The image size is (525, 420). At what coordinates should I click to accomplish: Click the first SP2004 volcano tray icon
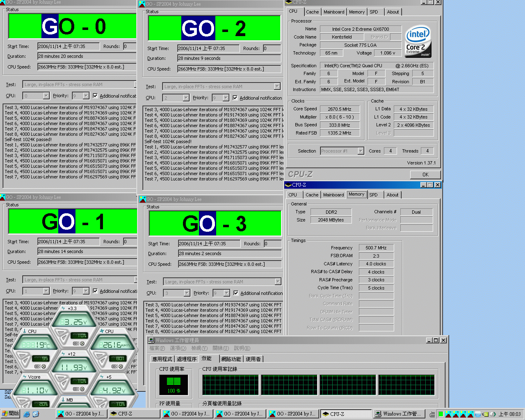coord(448,414)
